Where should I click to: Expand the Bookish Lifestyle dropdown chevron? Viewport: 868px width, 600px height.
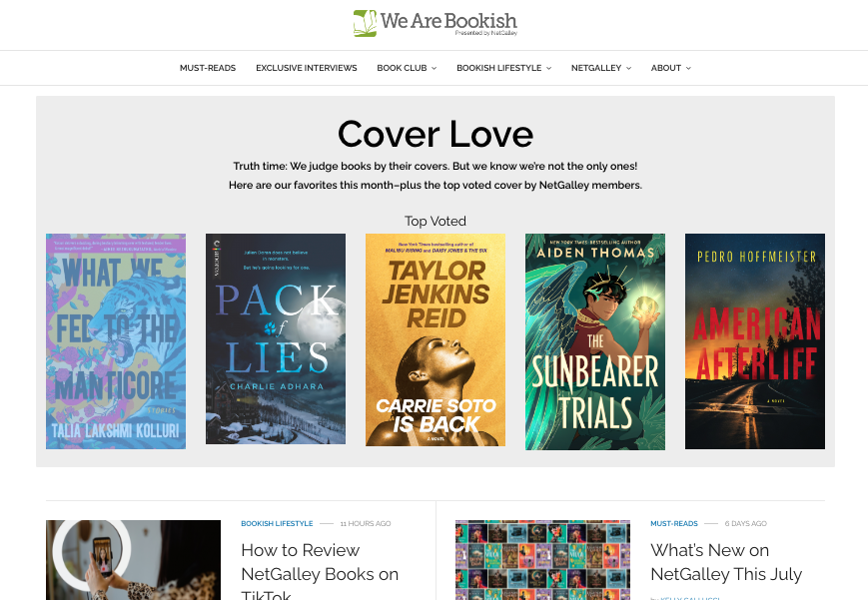tap(548, 68)
